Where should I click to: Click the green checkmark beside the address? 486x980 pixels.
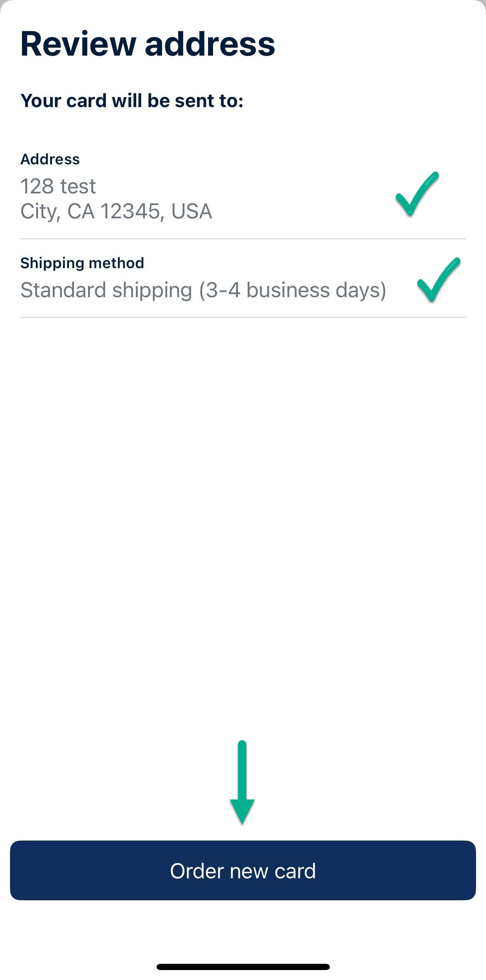[x=417, y=194]
